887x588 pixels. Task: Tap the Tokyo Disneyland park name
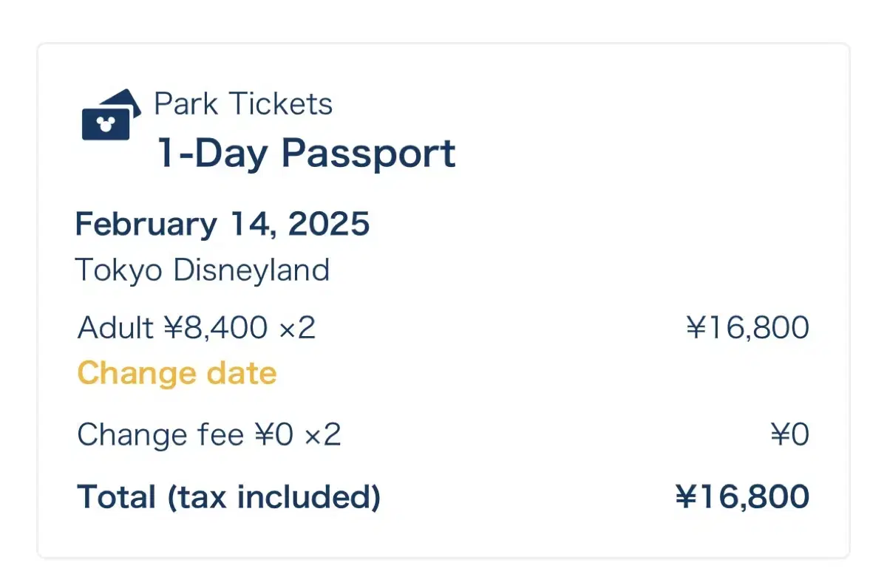[x=203, y=270]
